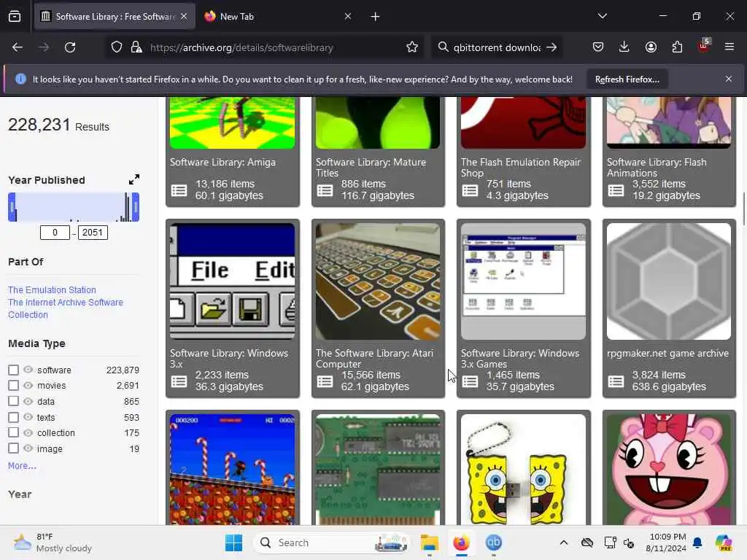
Task: Show hidden tray icons chevron
Action: pos(564,542)
